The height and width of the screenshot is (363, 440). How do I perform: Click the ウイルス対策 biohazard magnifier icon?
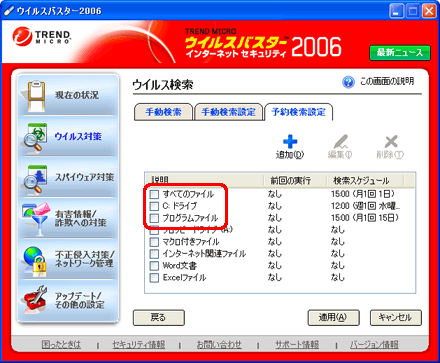click(35, 137)
